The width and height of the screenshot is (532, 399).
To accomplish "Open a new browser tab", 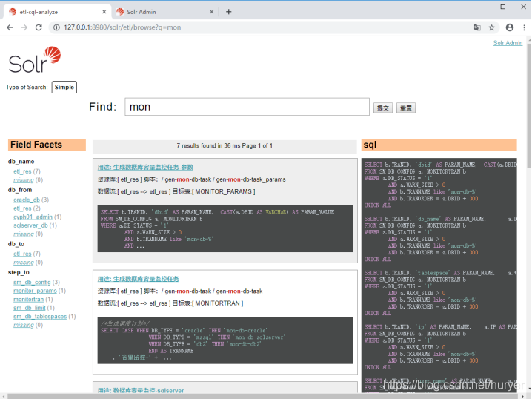I will (229, 12).
